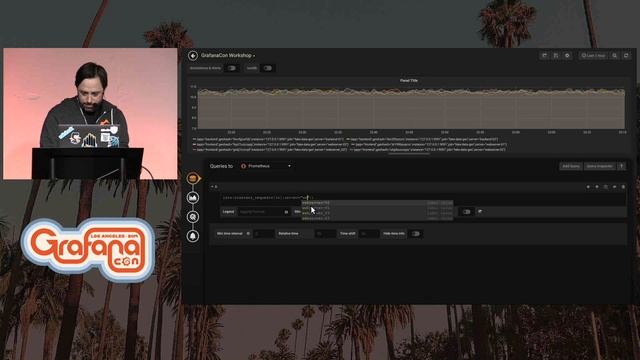Click the share dashboard icon
The image size is (640, 360).
click(544, 56)
